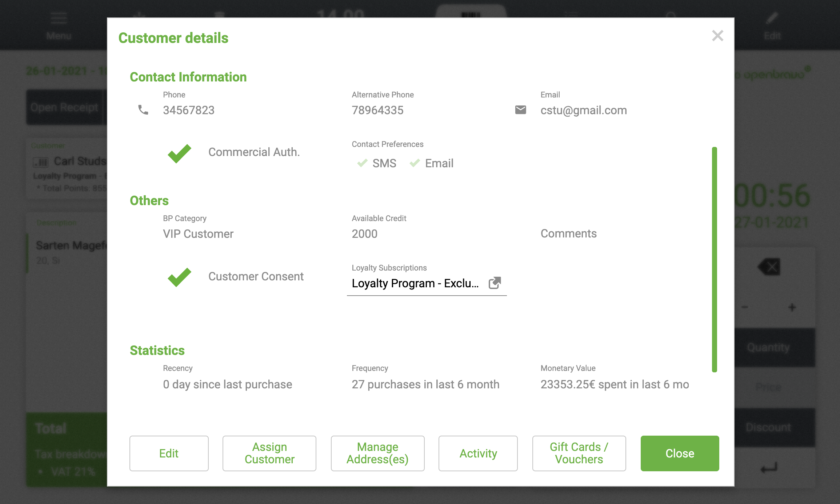Click the enter arrow key on the keypad
Screen dimensions: 840x504
[769, 467]
